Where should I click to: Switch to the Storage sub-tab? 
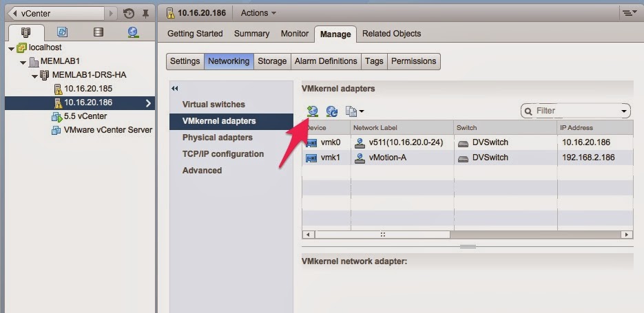pos(272,61)
